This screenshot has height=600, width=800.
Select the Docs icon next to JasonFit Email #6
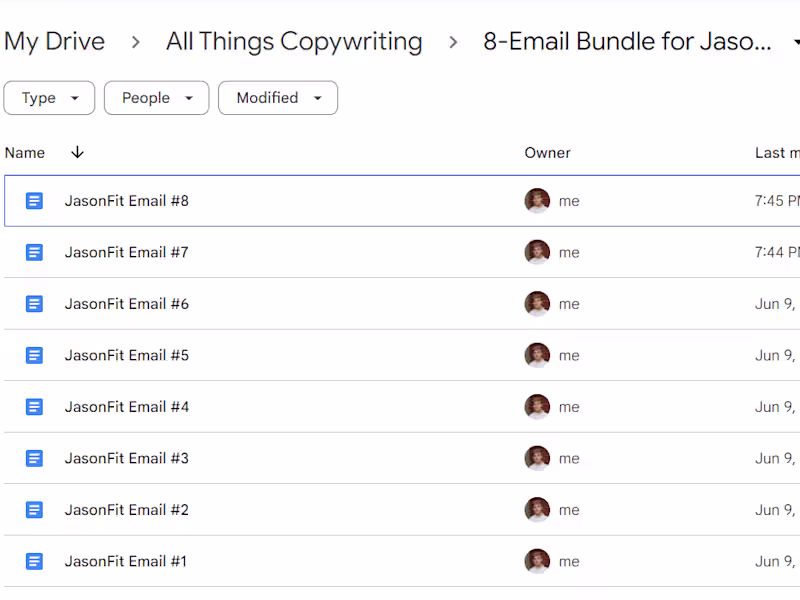coord(34,304)
